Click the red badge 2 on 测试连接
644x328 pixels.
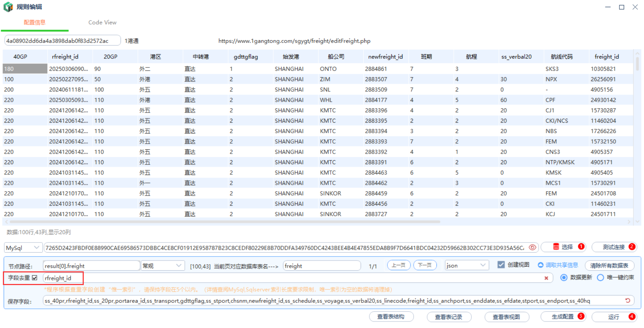point(632,247)
